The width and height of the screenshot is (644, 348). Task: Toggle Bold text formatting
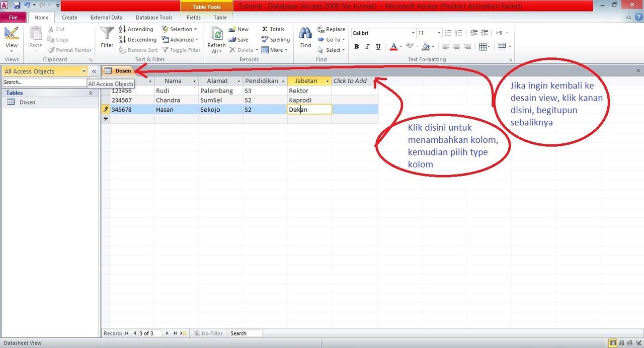(x=356, y=47)
